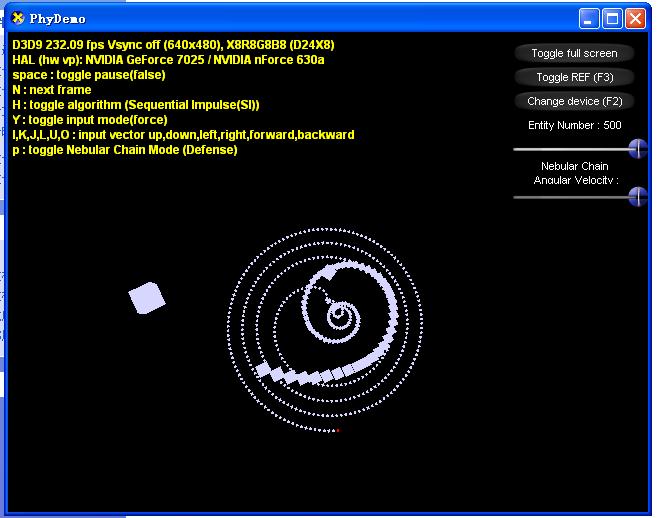Click the 'Angular Velocity :' label

[576, 180]
